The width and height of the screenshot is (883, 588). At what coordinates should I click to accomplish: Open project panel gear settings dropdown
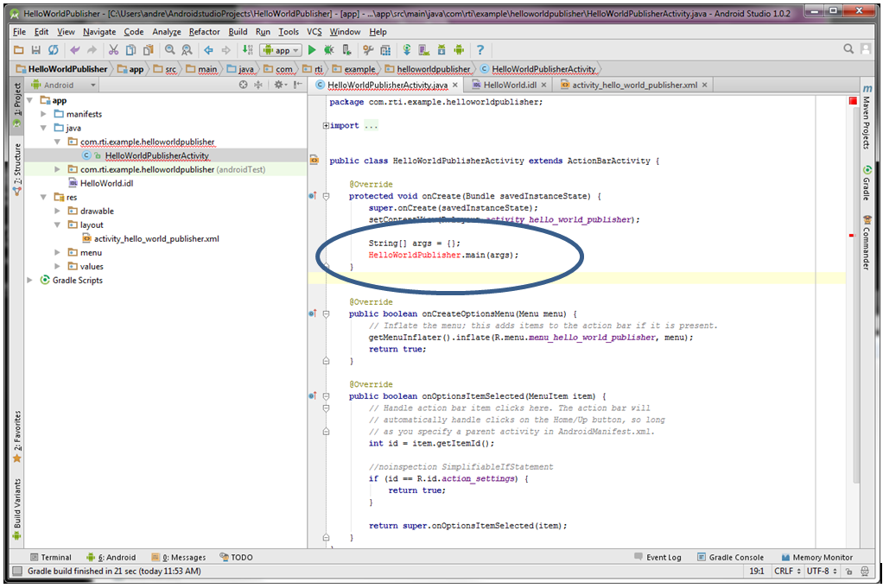280,85
